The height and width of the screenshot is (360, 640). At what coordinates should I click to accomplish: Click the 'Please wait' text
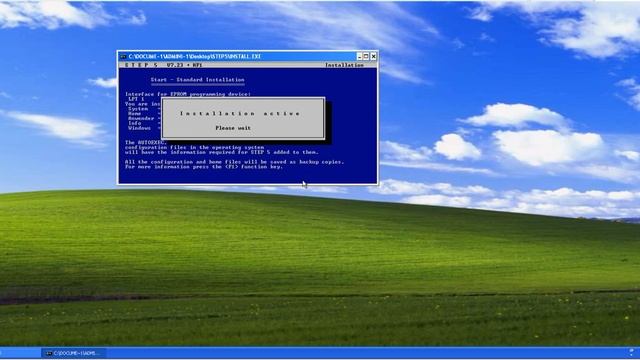pyautogui.click(x=233, y=128)
